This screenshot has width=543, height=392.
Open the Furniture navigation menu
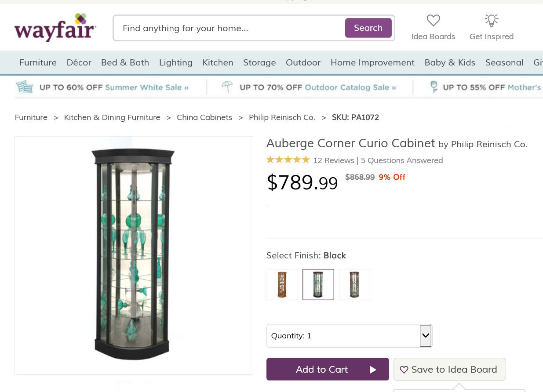[38, 62]
